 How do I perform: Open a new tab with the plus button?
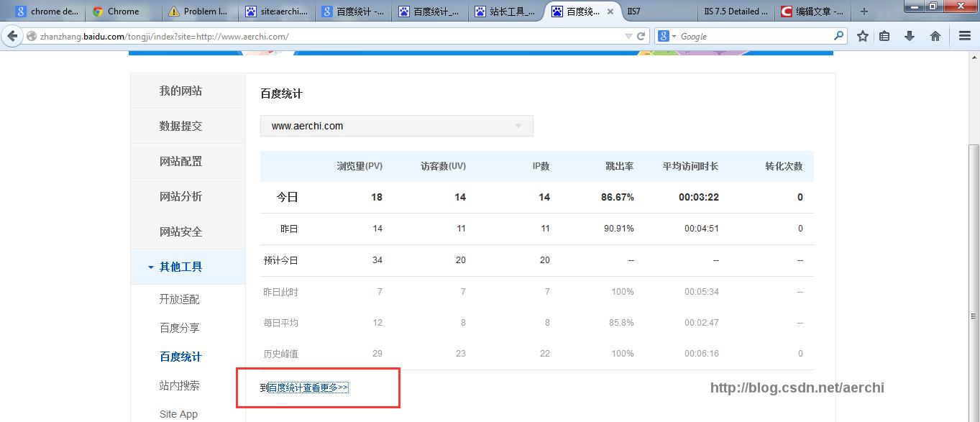864,12
